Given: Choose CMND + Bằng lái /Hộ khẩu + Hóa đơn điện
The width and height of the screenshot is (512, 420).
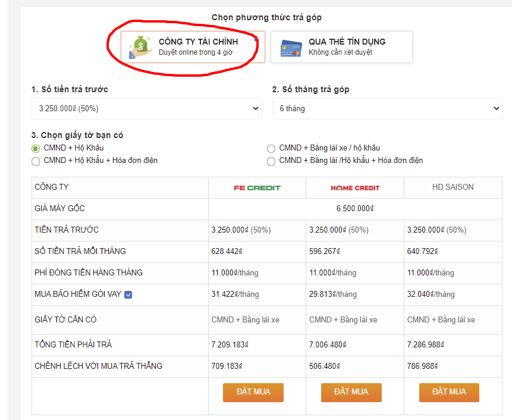Looking at the screenshot, I should click(x=271, y=161).
